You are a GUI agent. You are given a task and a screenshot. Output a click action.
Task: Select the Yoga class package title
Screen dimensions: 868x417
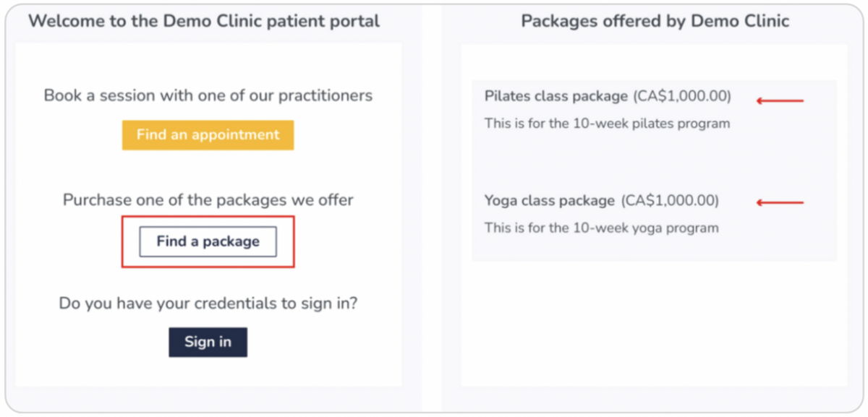[550, 200]
